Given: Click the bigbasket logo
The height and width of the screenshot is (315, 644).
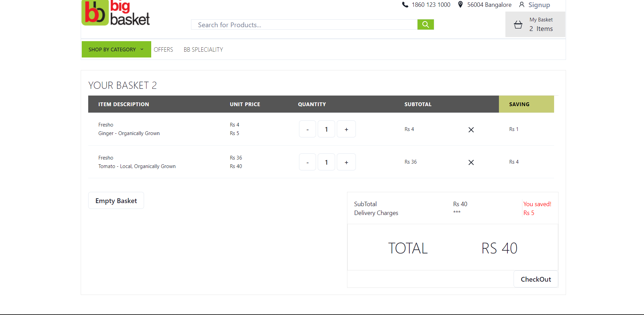Looking at the screenshot, I should click(115, 14).
